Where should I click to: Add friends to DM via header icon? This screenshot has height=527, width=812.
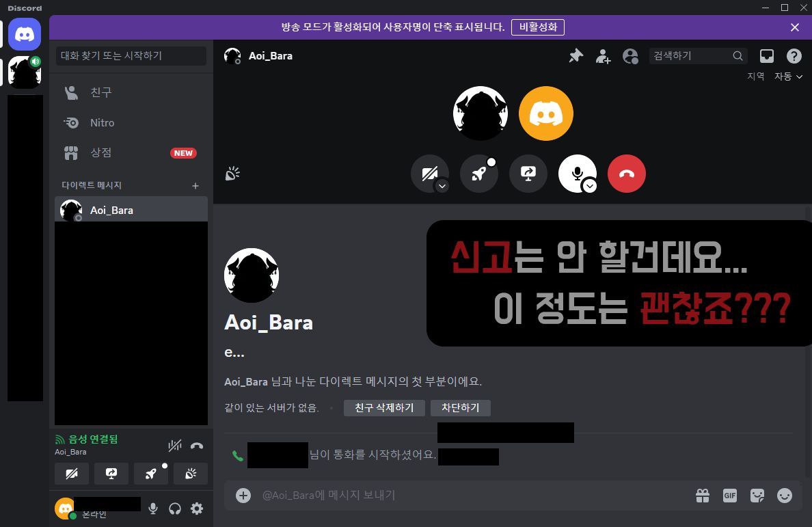point(603,56)
